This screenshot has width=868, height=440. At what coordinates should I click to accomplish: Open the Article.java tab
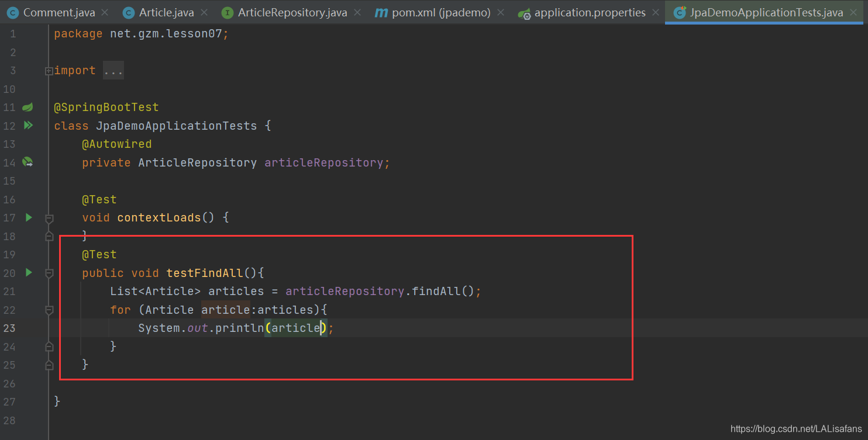click(166, 12)
